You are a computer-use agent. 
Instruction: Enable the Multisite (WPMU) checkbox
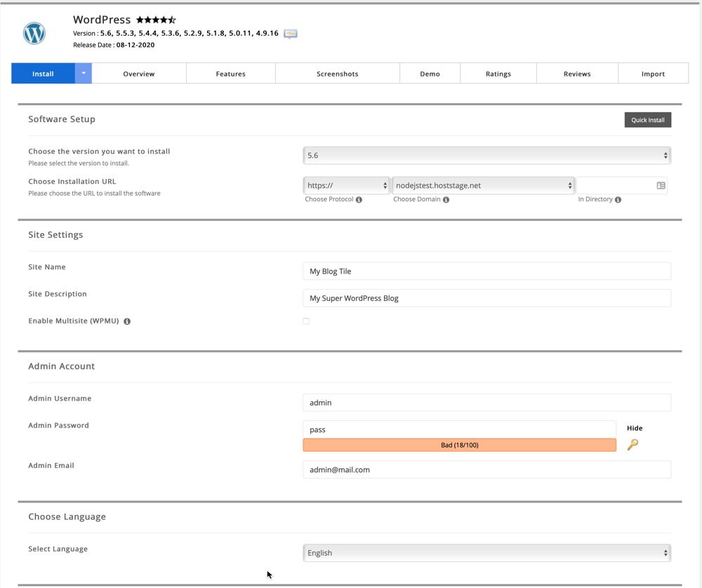coord(306,321)
